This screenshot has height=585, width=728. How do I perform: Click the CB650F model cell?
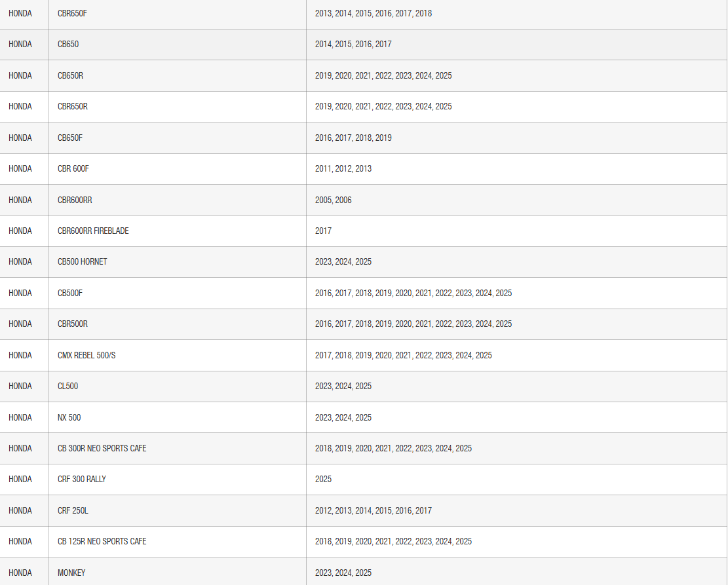pyautogui.click(x=70, y=138)
